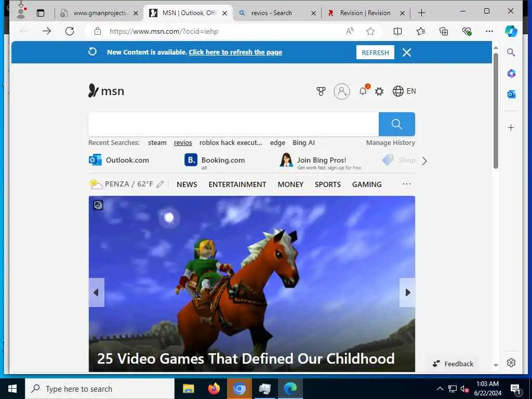Open split screen icon
The width and height of the screenshot is (532, 399).
point(397,31)
